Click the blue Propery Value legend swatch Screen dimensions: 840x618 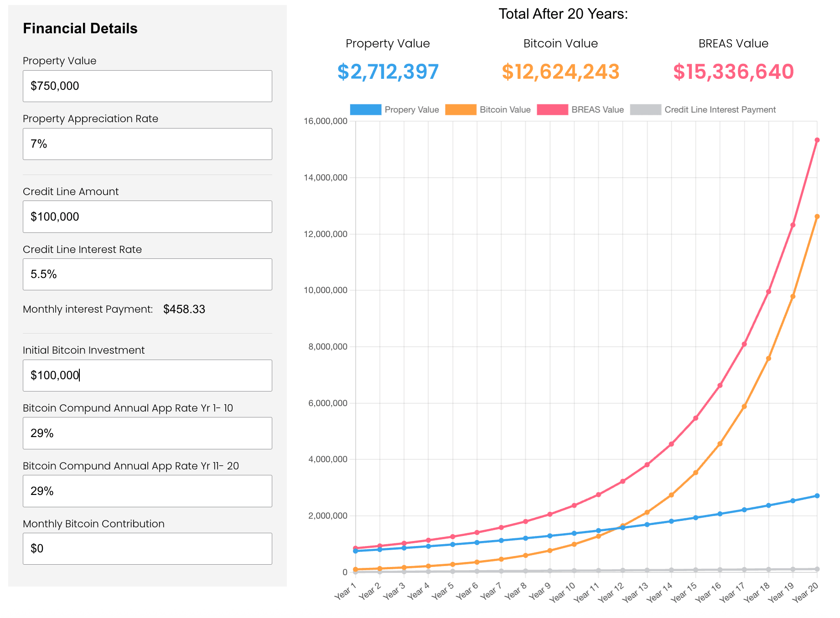pos(365,110)
